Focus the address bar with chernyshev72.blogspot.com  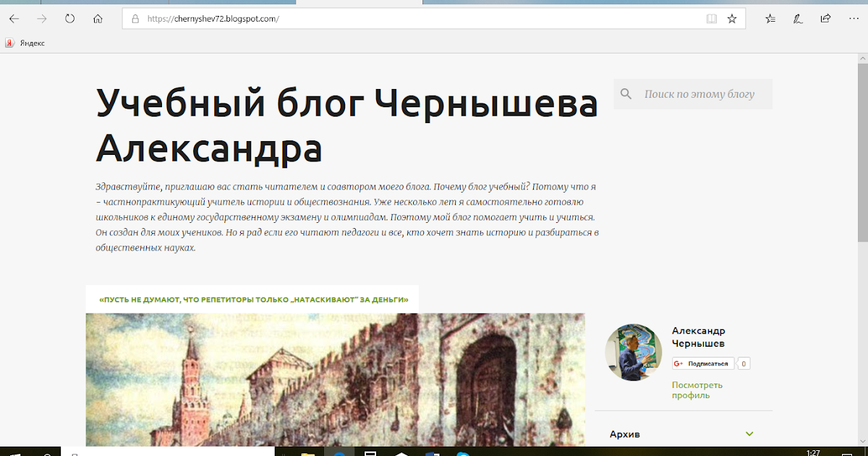pos(434,19)
